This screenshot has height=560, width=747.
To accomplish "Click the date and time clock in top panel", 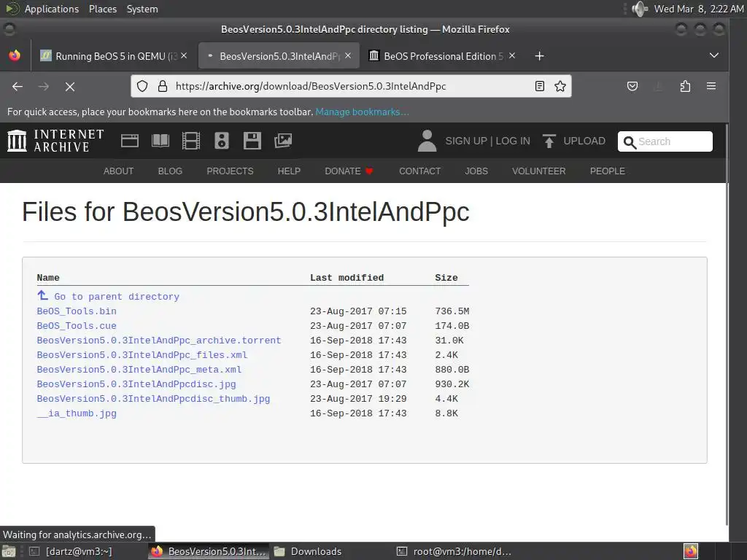I will coord(698,9).
